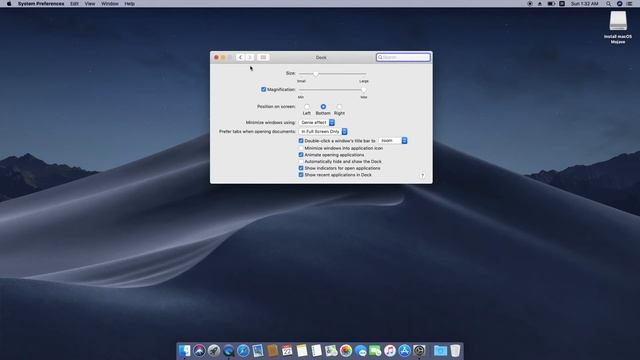
Task: Click the clock showing Sun time
Action: click(584, 4)
